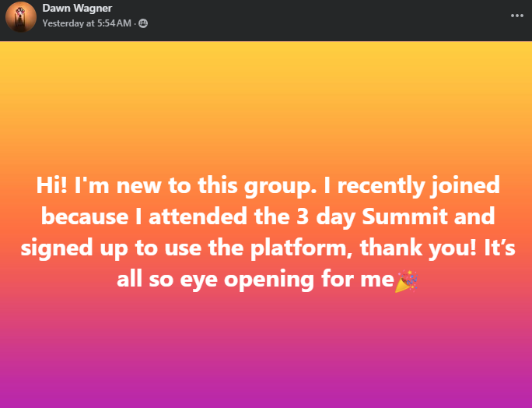Click the Dawn Wagner author name
Image resolution: width=532 pixels, height=408 pixels.
[x=75, y=9]
